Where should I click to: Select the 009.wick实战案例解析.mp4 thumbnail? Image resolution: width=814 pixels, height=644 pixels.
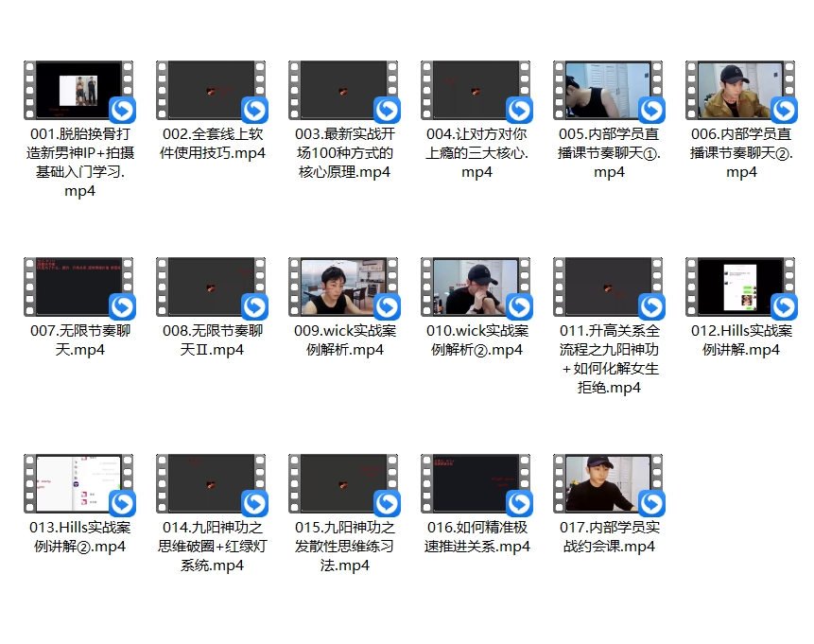(344, 287)
